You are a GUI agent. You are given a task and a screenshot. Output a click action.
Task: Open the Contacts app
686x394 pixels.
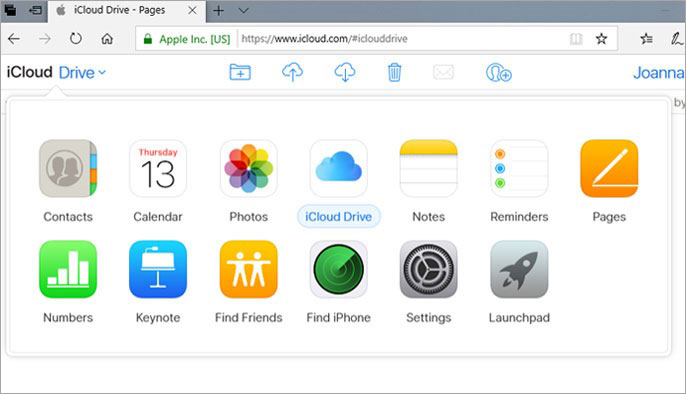coord(68,168)
